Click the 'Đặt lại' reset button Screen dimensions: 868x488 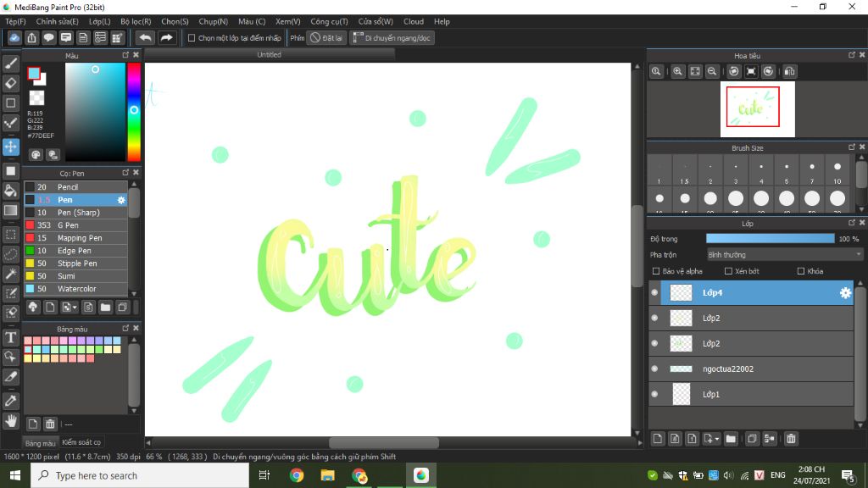click(x=326, y=37)
